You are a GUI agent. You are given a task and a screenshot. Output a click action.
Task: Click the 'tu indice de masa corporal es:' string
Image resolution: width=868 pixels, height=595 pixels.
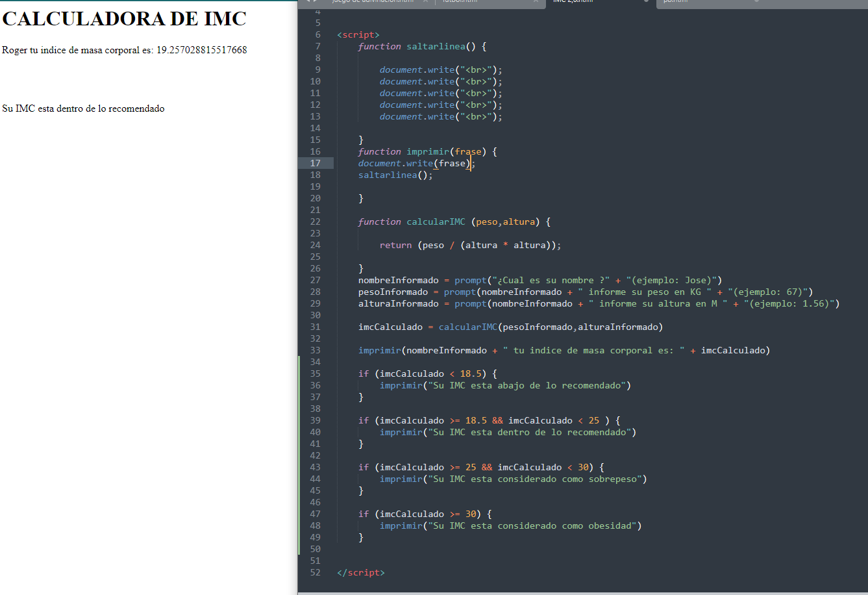pyautogui.click(x=594, y=350)
